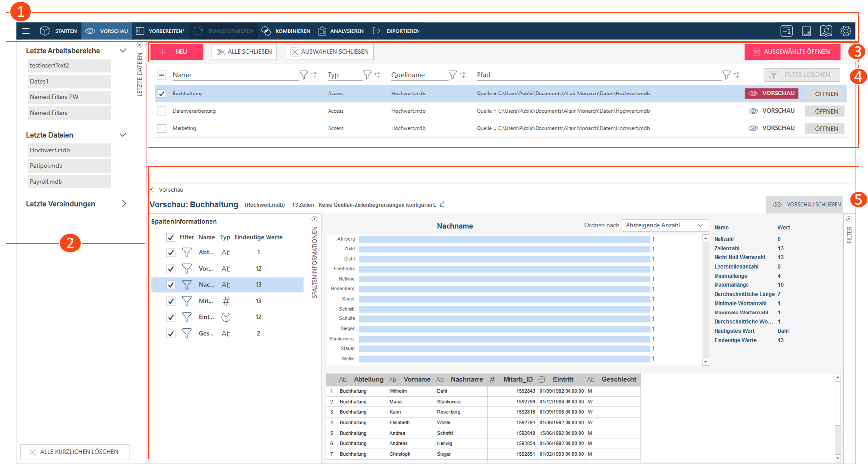Viewport: 868px width, 469px height.
Task: Collapse the Letzte Arbeitsbereiche section
Action: tap(123, 51)
